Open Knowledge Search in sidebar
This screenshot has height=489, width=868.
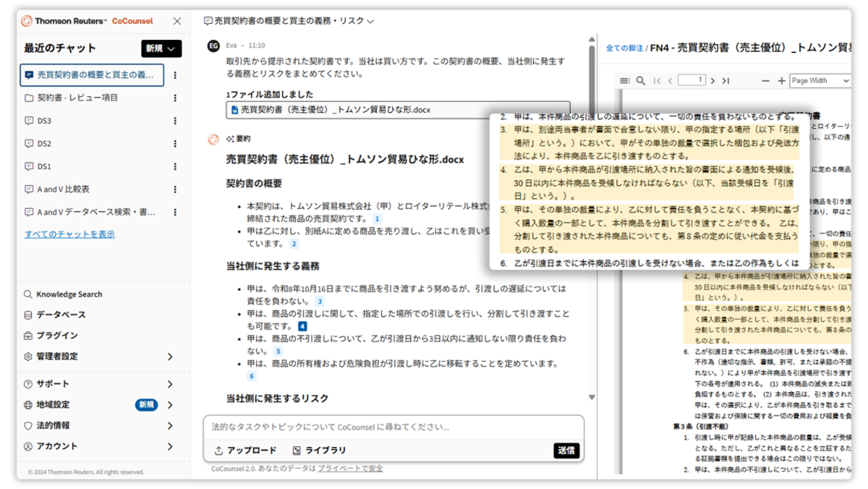pos(68,294)
